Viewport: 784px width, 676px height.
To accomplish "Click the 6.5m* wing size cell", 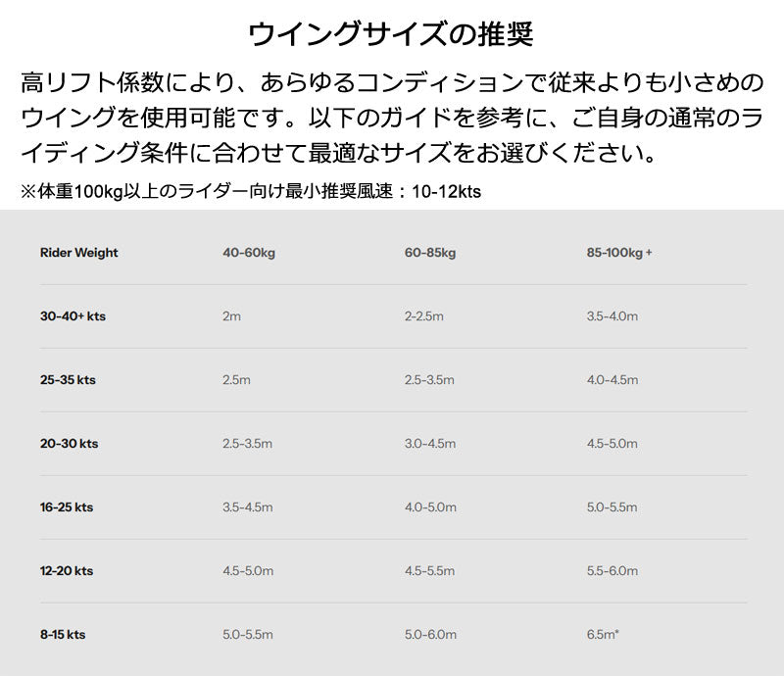I will (603, 635).
